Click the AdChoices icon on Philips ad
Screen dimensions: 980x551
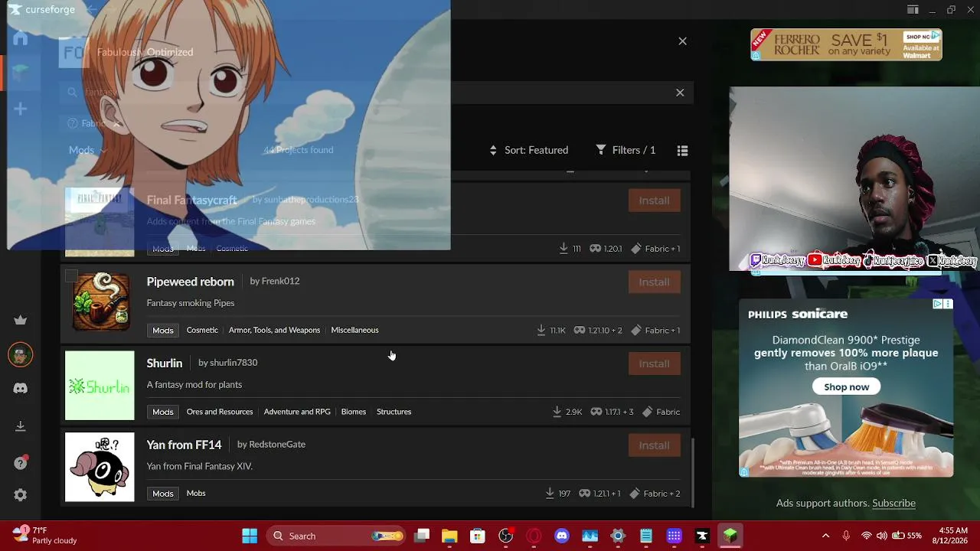click(x=937, y=305)
